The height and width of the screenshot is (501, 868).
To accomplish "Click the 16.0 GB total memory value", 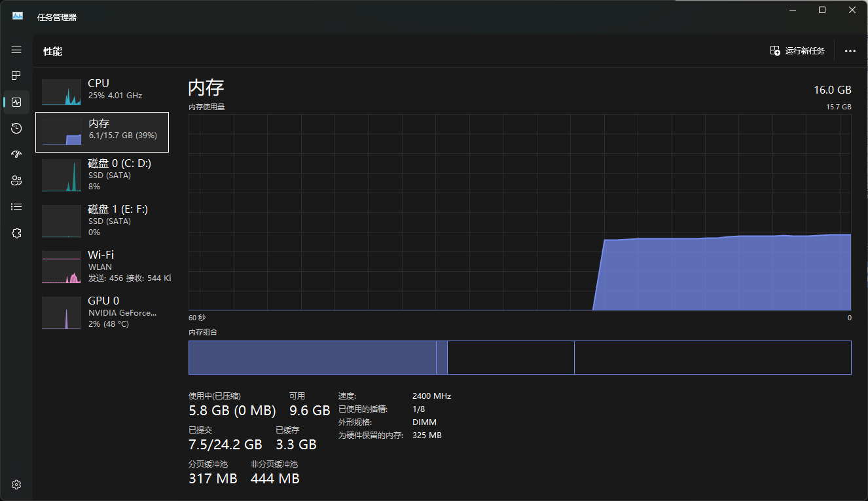I will click(x=833, y=90).
